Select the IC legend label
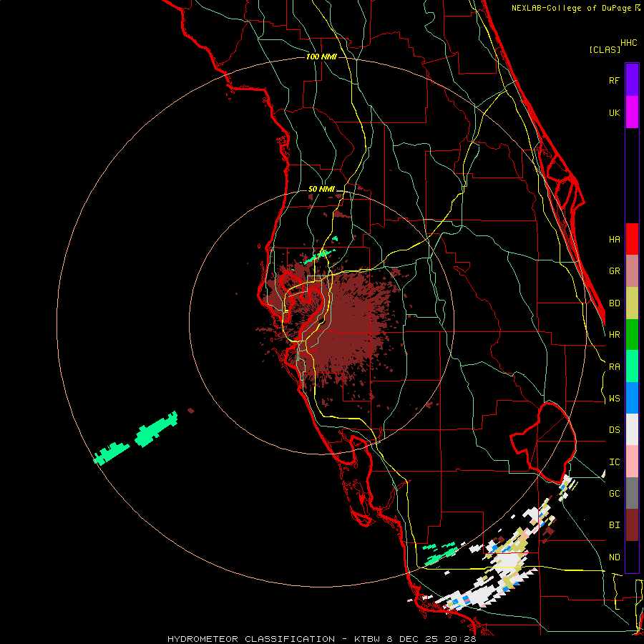This screenshot has height=644, width=644. (614, 462)
